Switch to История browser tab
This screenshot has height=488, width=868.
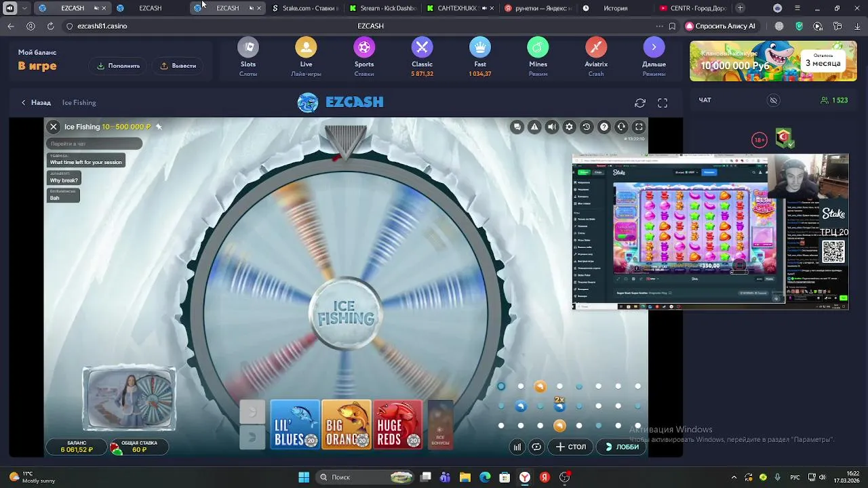tap(614, 8)
